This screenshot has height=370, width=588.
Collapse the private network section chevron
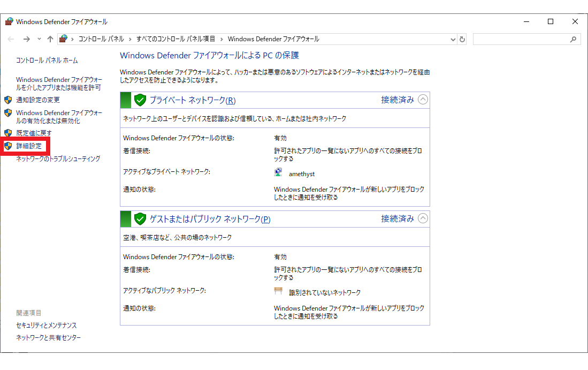point(423,100)
